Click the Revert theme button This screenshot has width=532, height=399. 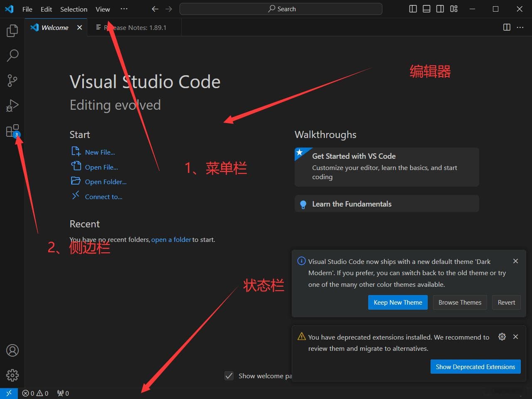(x=506, y=302)
